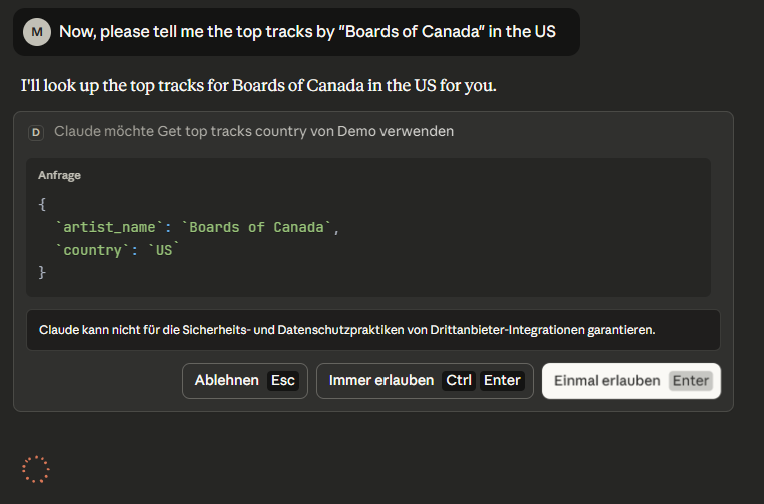The height and width of the screenshot is (504, 764).
Task: Click the user avatar labeled M
Action: point(37,32)
